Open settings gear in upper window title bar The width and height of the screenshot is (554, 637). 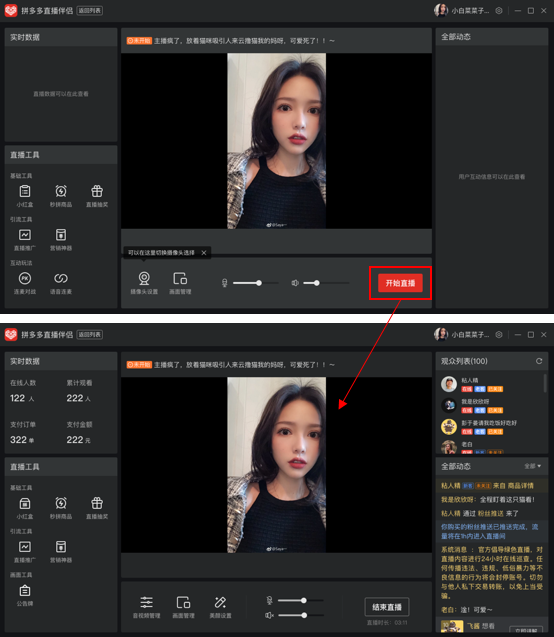(x=499, y=11)
